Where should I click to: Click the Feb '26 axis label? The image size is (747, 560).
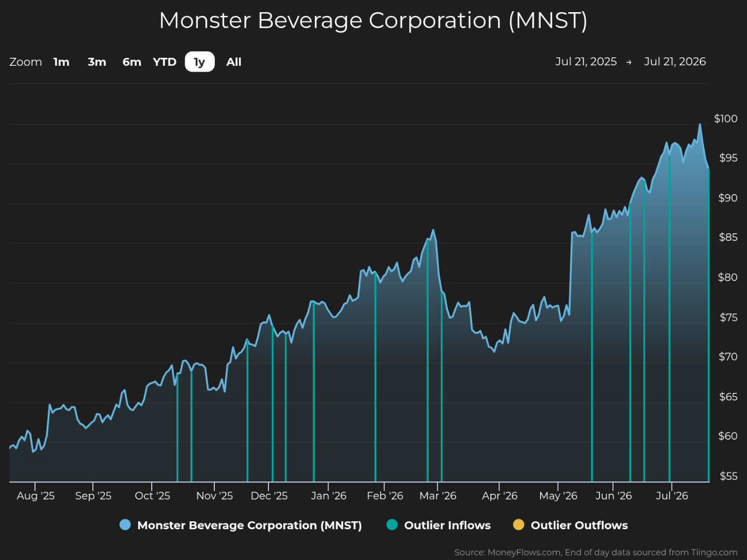385,496
